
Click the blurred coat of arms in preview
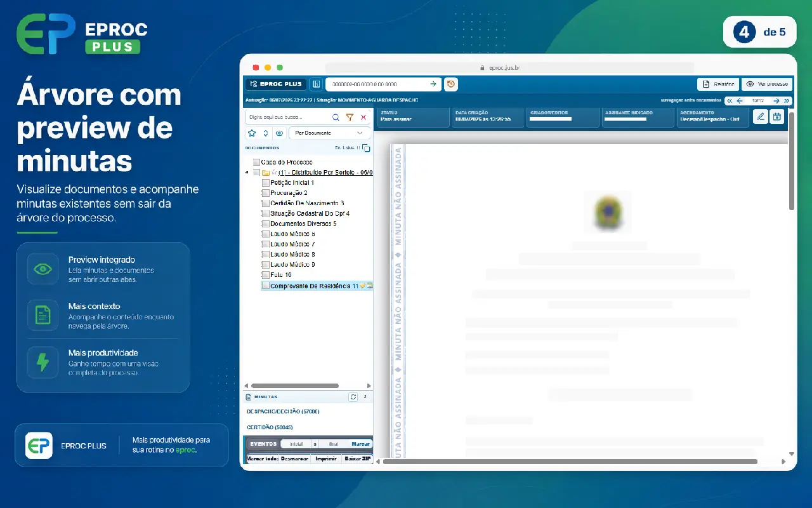608,211
